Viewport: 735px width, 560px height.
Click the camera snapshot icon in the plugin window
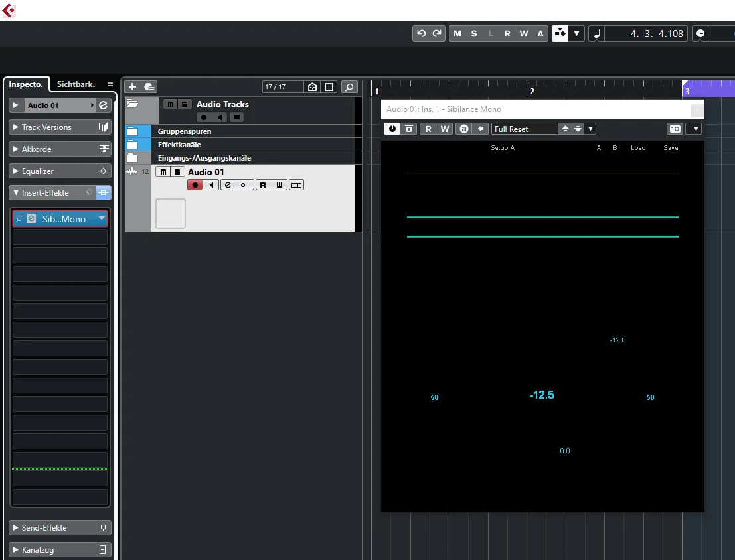point(675,129)
